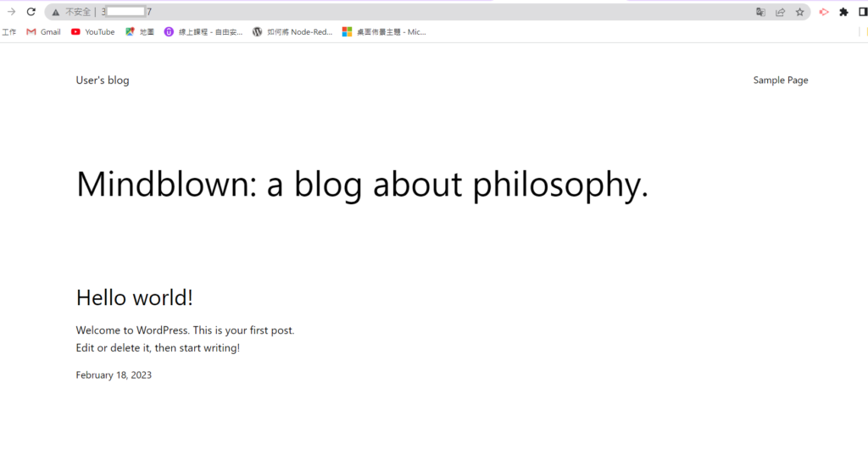Open the 線上課程 bookmark
This screenshot has width=868, height=449.
[203, 32]
